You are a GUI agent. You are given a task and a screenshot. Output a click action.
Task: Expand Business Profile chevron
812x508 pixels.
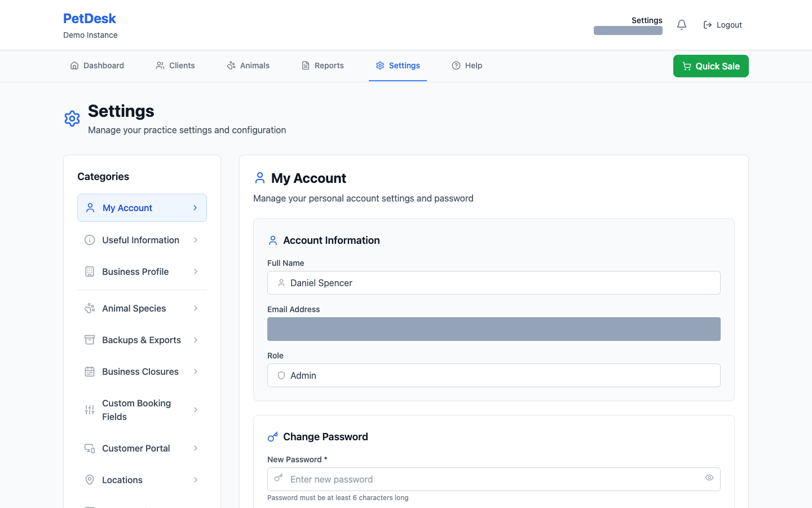[x=196, y=271]
